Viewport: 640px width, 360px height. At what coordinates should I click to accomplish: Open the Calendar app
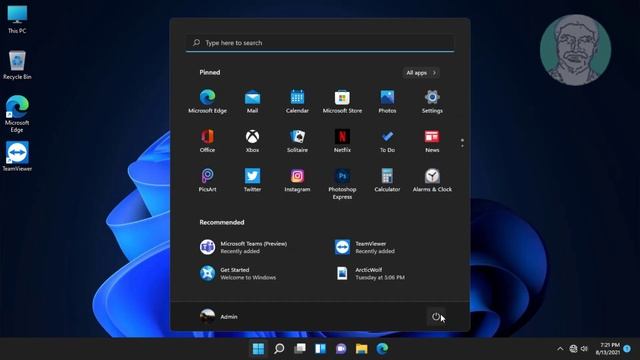297,101
